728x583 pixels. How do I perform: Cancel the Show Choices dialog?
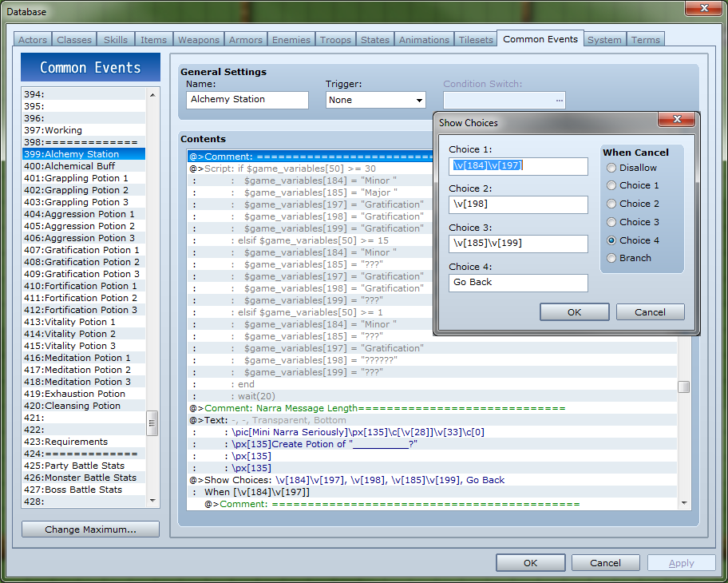[650, 312]
